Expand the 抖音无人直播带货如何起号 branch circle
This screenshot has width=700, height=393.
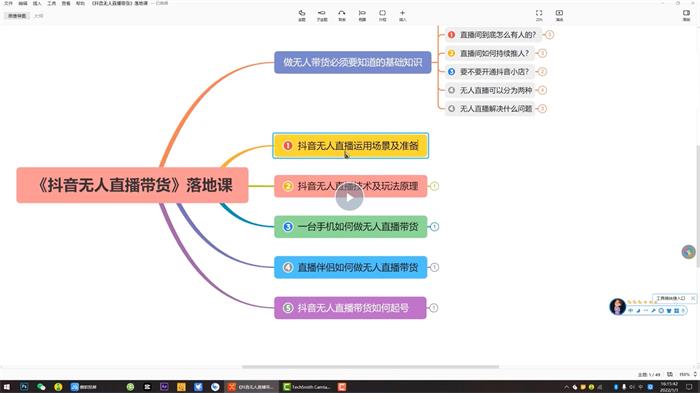[x=433, y=308]
